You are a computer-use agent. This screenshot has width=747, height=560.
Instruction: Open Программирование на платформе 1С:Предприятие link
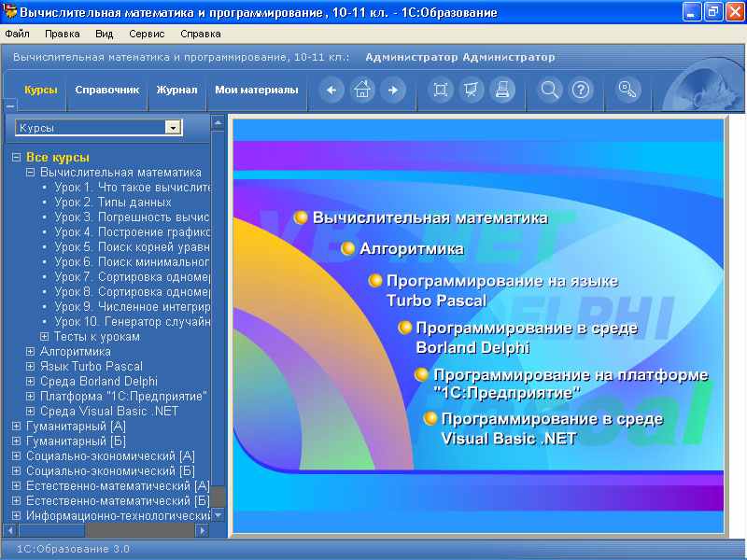click(571, 384)
